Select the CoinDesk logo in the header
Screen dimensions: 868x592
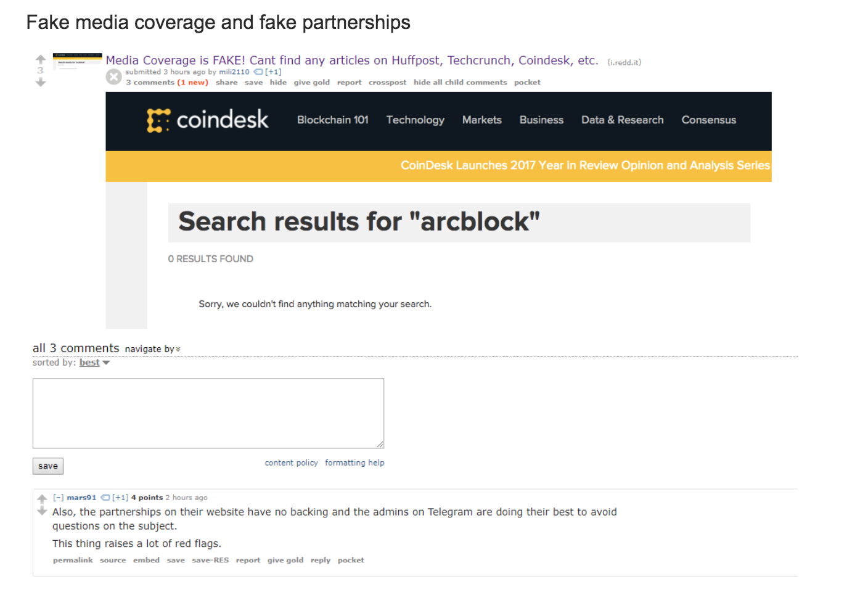[x=208, y=120]
